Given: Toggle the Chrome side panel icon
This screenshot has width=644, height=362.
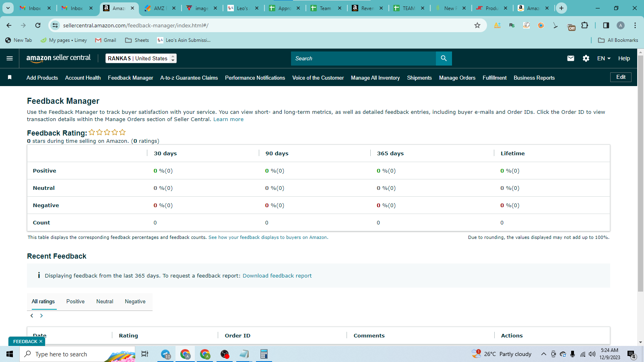Looking at the screenshot, I should coord(606,25).
